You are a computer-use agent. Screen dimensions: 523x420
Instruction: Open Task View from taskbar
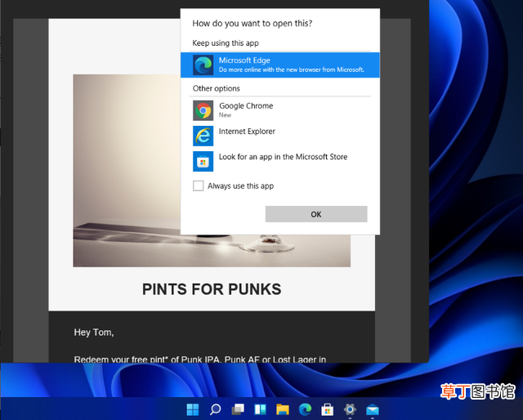pos(238,409)
